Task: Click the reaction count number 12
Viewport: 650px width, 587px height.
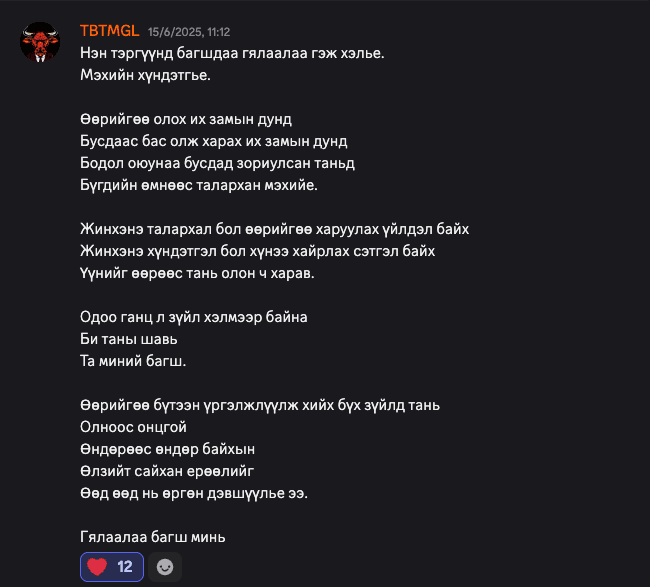Action: 125,567
